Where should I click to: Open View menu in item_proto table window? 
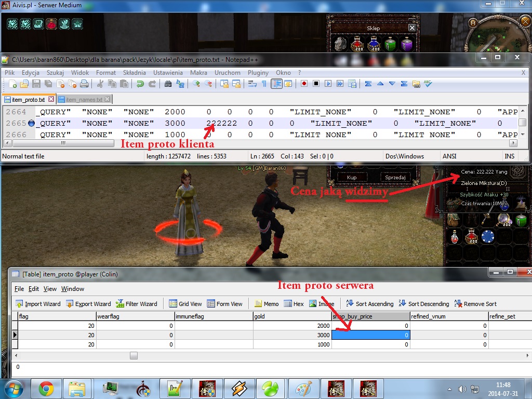(50, 289)
